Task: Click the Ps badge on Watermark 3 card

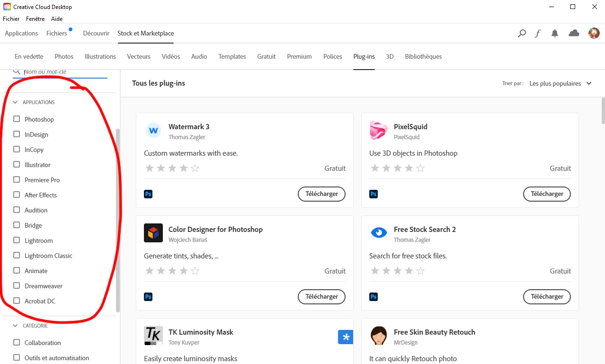Action: pyautogui.click(x=148, y=194)
